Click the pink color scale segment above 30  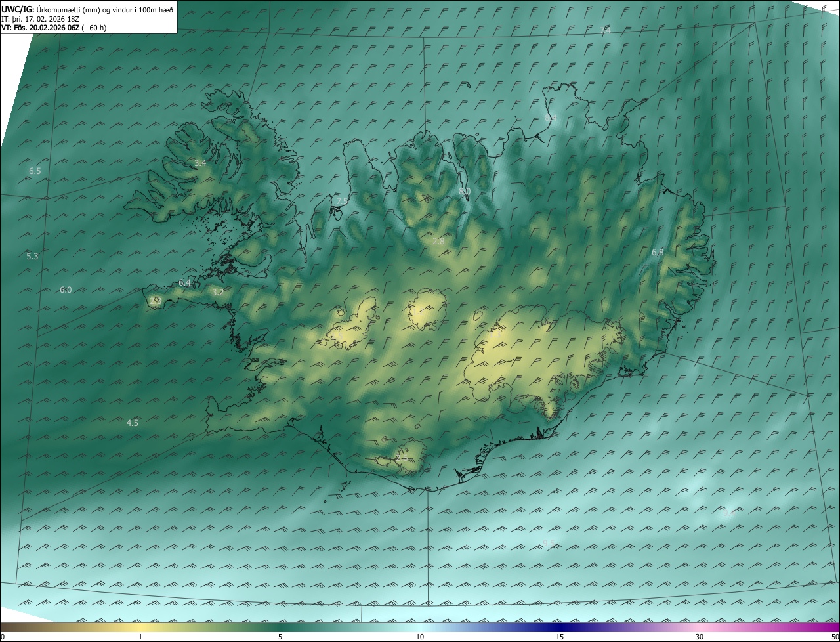(700, 627)
